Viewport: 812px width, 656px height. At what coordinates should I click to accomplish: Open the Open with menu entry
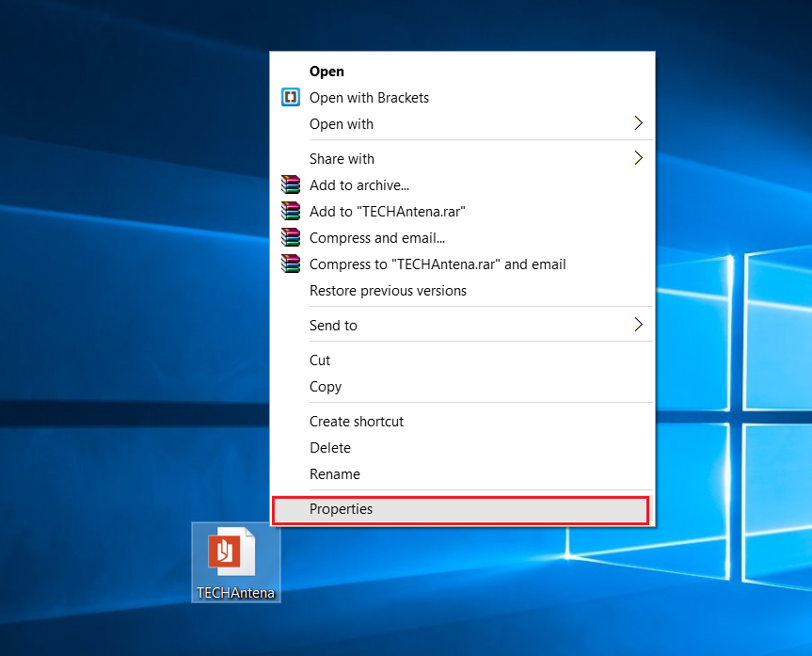coord(462,124)
